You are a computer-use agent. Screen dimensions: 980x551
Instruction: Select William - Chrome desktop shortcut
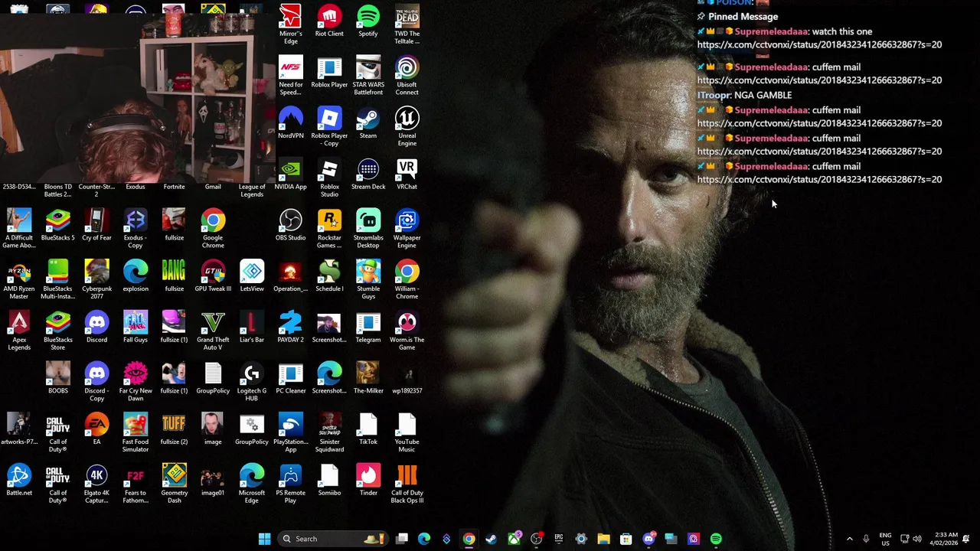tap(407, 279)
